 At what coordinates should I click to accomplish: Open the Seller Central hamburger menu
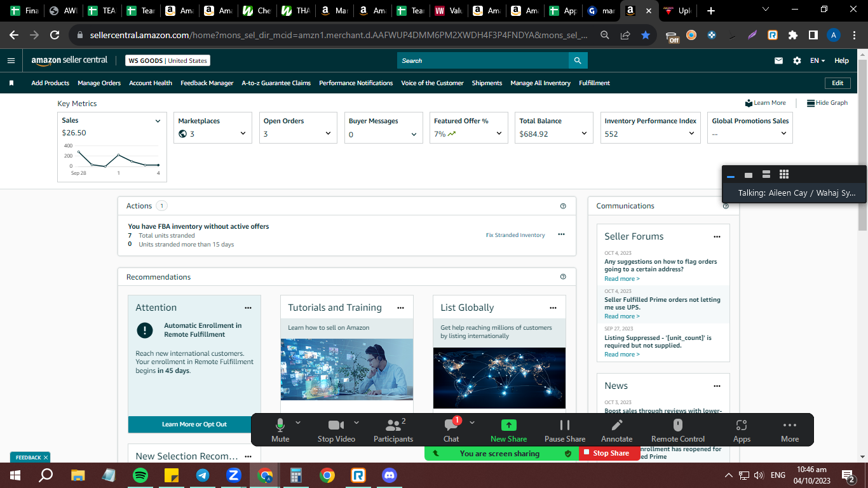(11, 60)
